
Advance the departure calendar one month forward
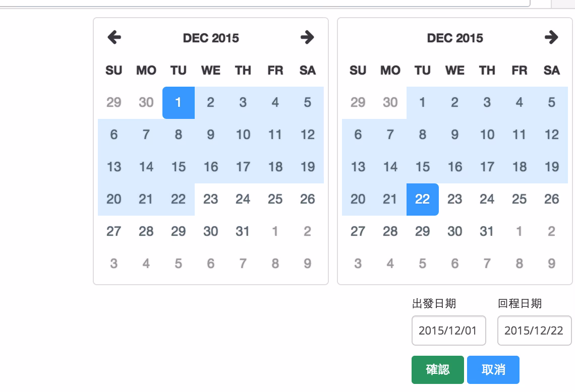pos(308,37)
